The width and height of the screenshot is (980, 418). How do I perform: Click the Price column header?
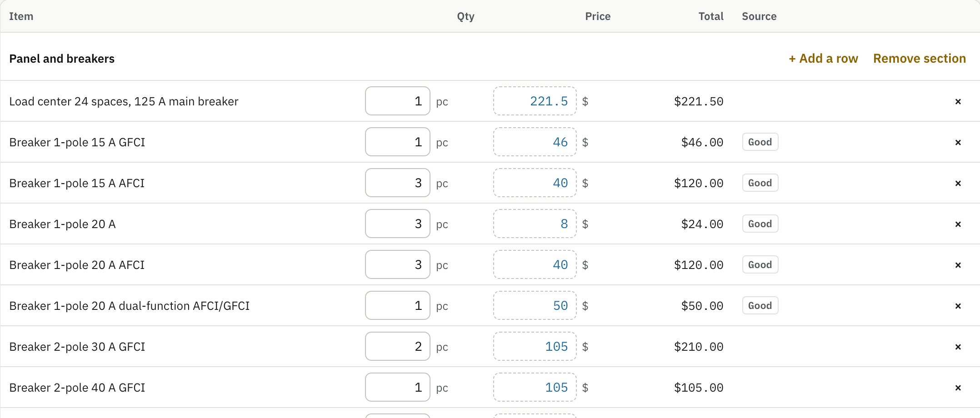[598, 16]
